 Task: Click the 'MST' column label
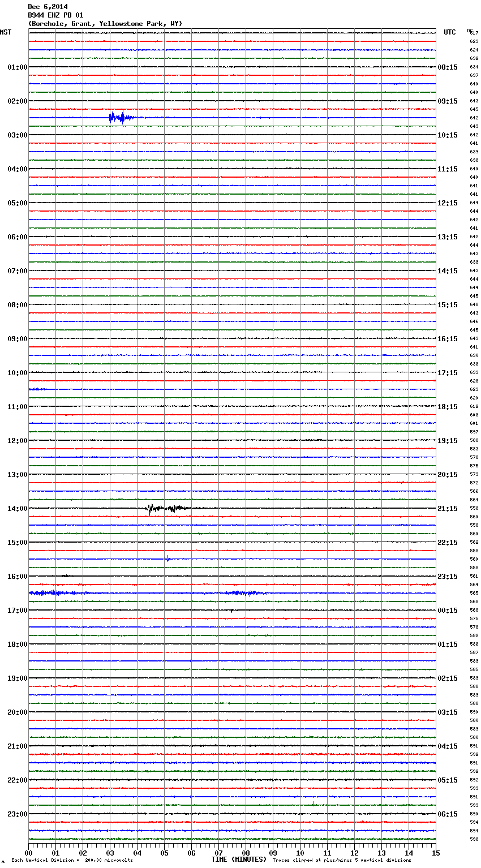point(6,32)
